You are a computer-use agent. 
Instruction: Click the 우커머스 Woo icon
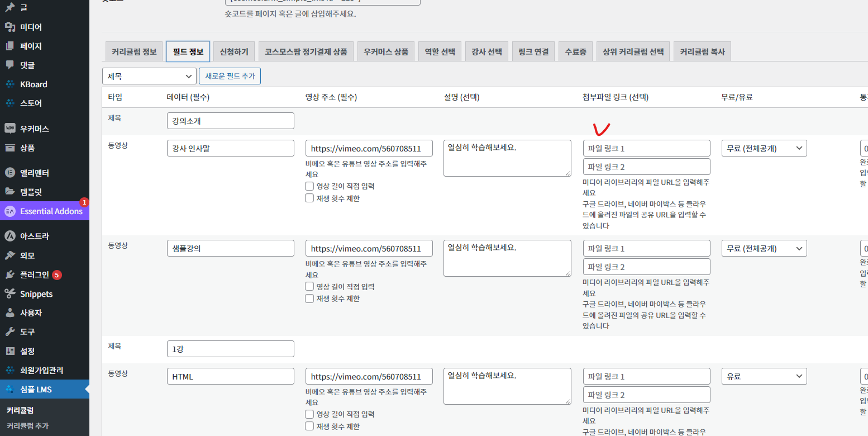click(9, 129)
